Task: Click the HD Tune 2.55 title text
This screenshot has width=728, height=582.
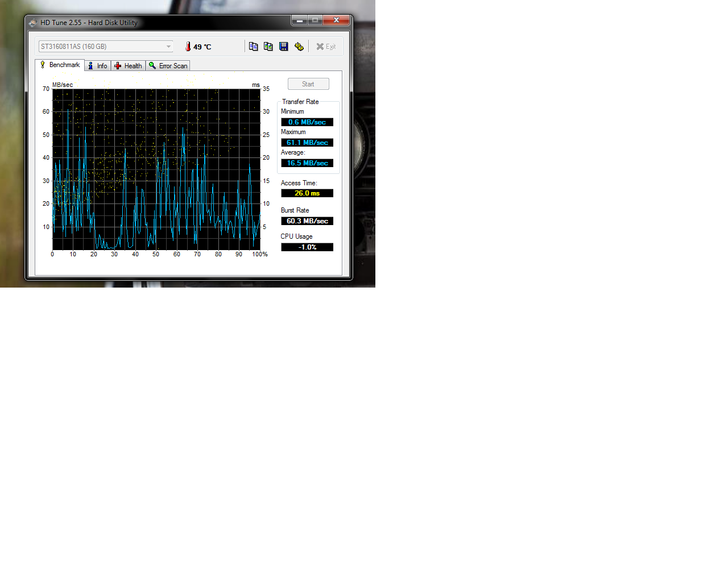Action: tap(89, 23)
